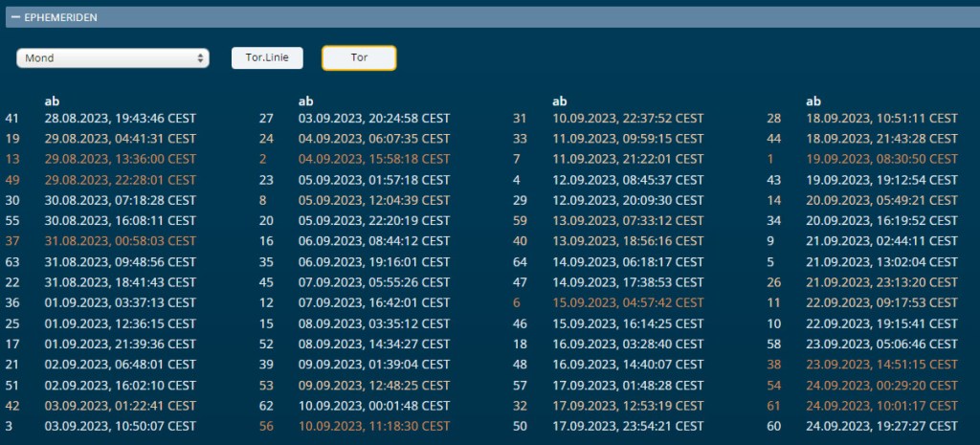Viewport: 980px width, 445px height.
Task: Click entry 04.09.2023, 15:58:18 CEST
Action: click(373, 159)
